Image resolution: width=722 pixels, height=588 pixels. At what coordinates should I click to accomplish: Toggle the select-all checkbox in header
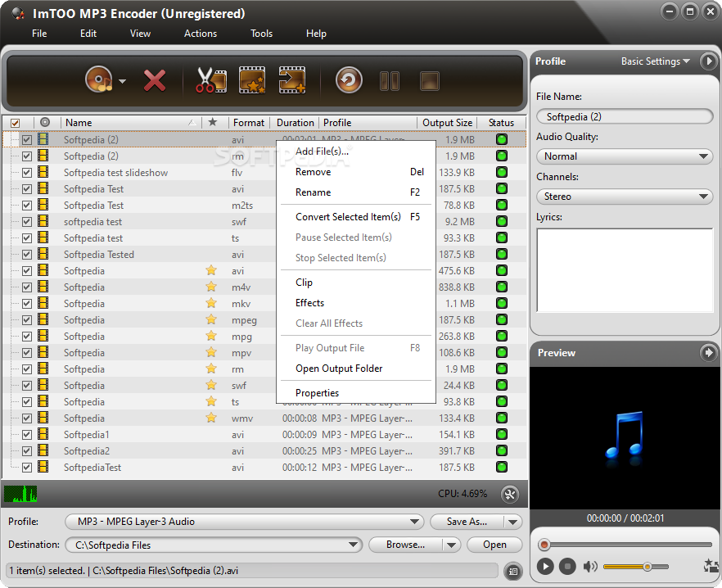(16, 123)
